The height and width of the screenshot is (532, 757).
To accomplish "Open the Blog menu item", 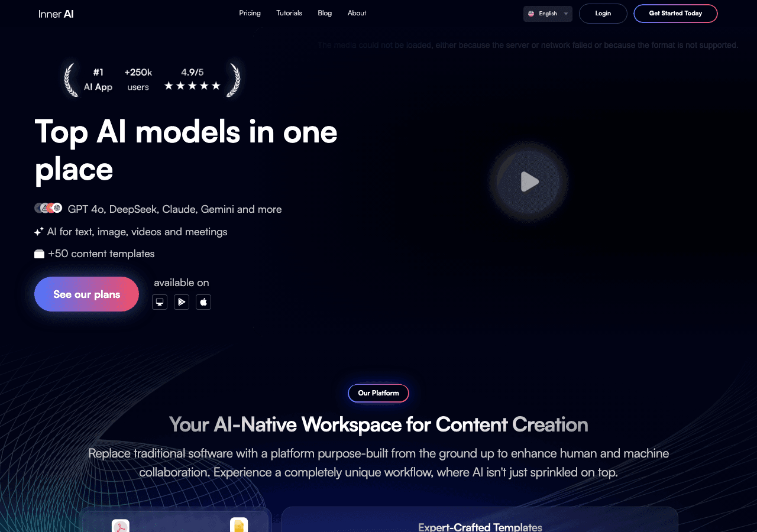I will pyautogui.click(x=325, y=13).
